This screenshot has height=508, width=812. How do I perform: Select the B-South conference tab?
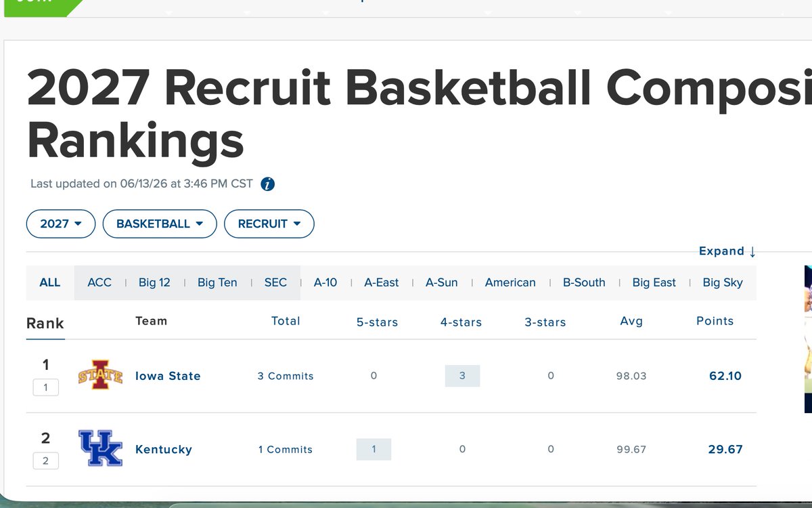584,282
